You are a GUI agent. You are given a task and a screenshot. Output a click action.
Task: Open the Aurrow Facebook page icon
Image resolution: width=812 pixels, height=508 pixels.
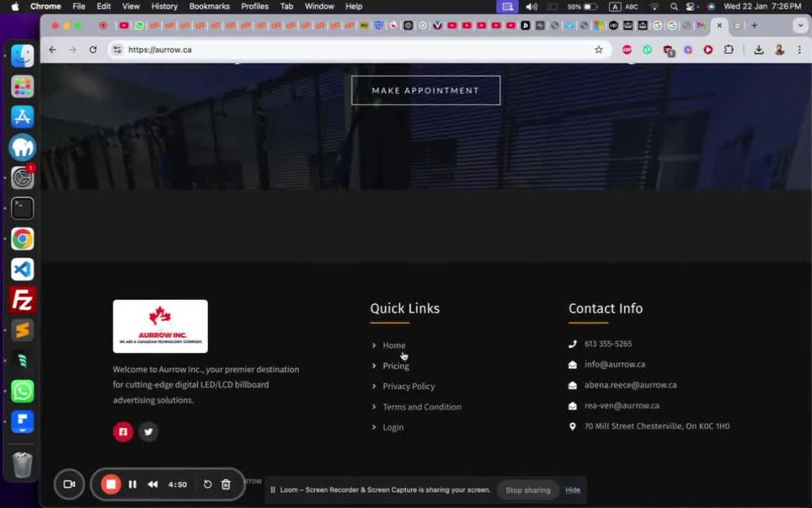[x=123, y=432]
